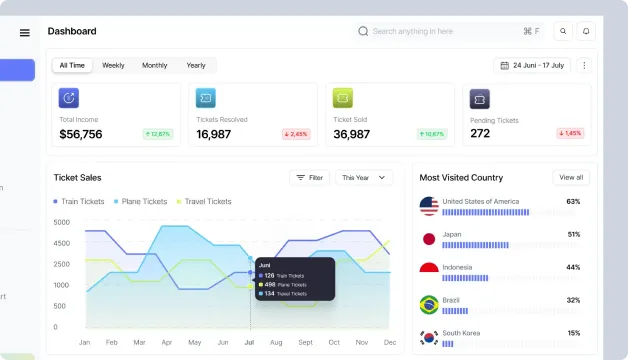Toggle the Train Tickets legend item
Image resolution: width=628 pixels, height=360 pixels.
[79, 201]
